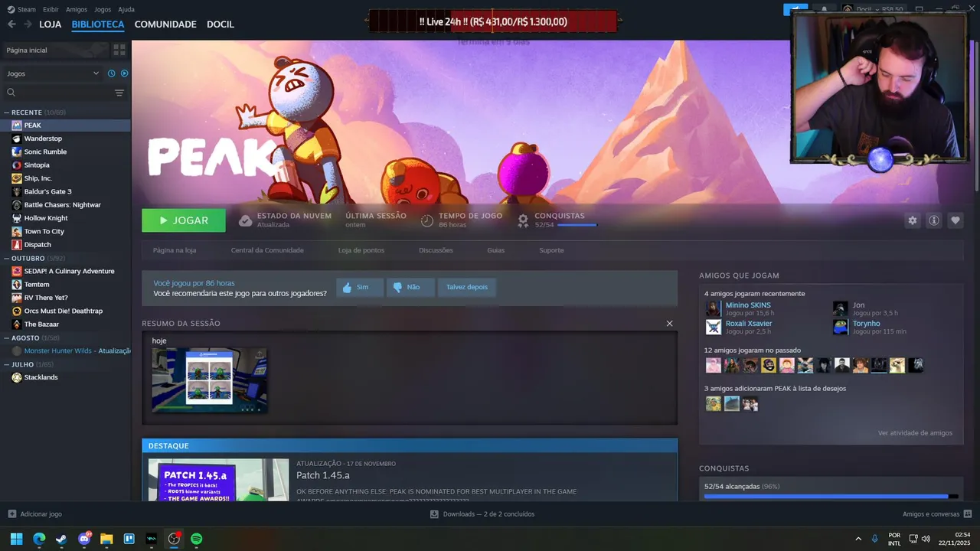Open game info icon
The width and height of the screenshot is (980, 551).
934,220
